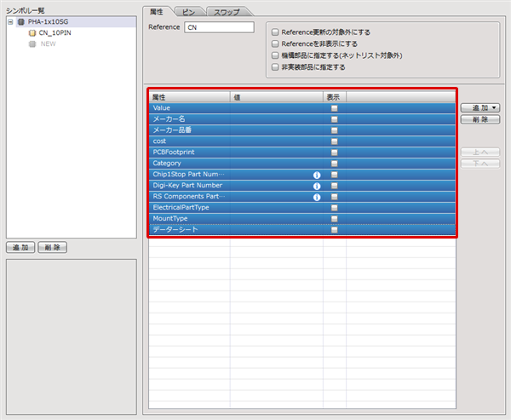Screen dimensions: 511x420
Task: Click the info icon for Digi-Key Part Number
Action: point(317,187)
